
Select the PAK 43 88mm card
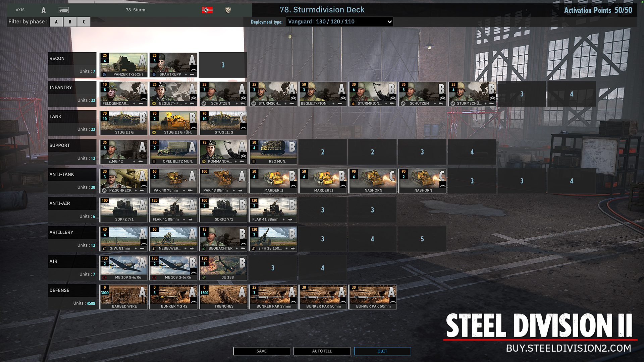[223, 181]
